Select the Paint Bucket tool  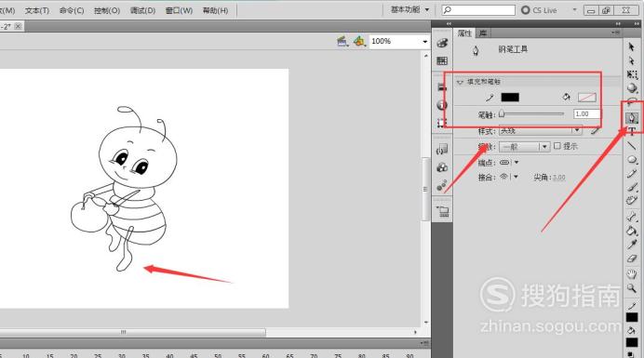tap(632, 231)
